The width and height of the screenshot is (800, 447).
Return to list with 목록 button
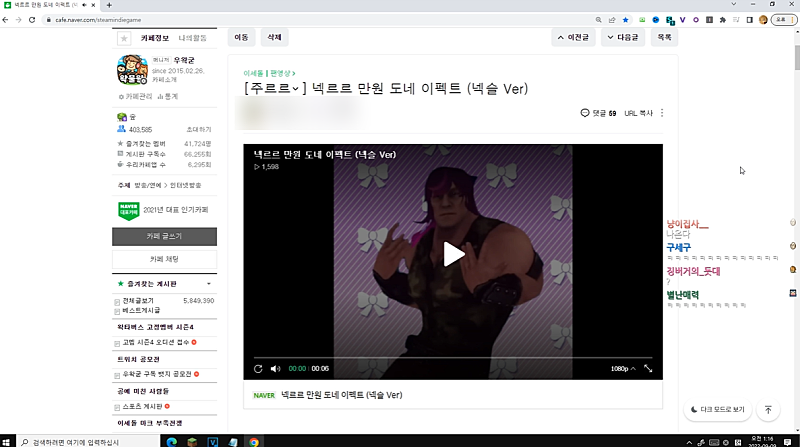(x=664, y=37)
